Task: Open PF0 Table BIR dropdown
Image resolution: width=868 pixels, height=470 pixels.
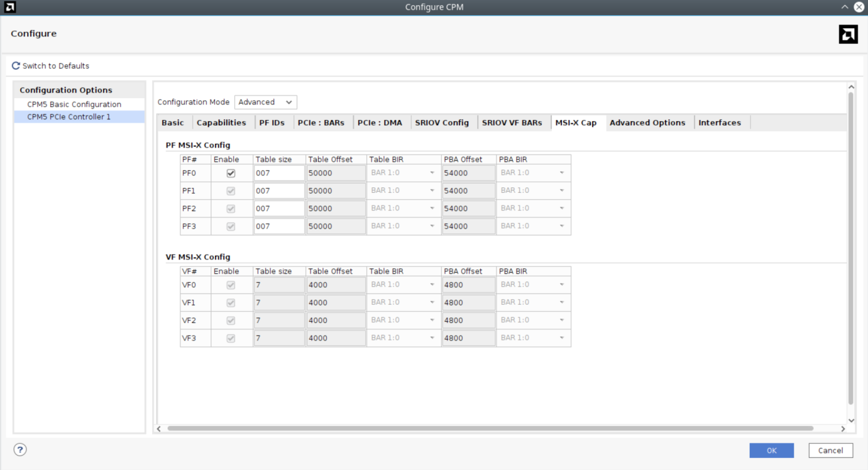Action: (x=403, y=173)
